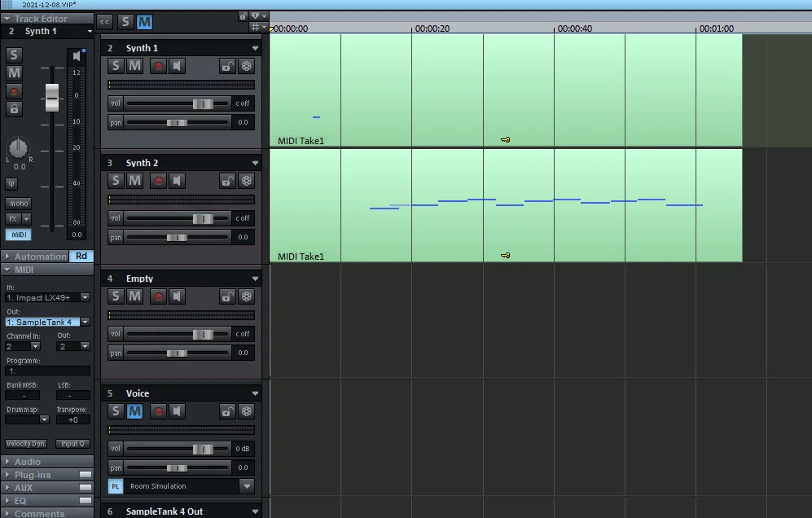Click the freeze snowflake icon on Synth 2 track

pos(247,182)
